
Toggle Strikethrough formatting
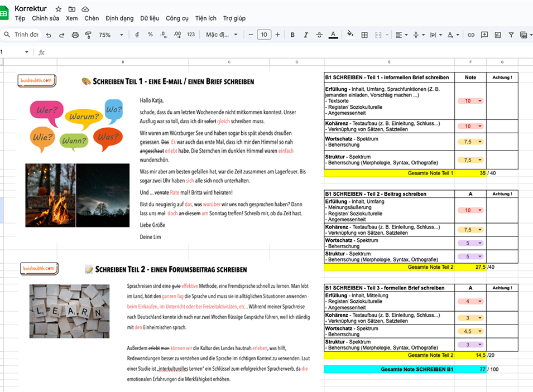tap(319, 35)
